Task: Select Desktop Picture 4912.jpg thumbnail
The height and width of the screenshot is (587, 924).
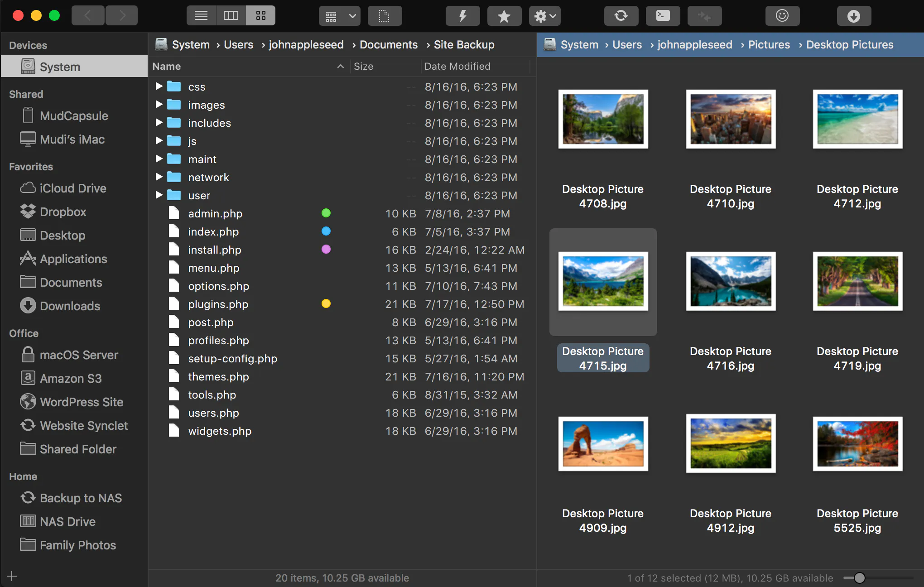Action: [731, 443]
